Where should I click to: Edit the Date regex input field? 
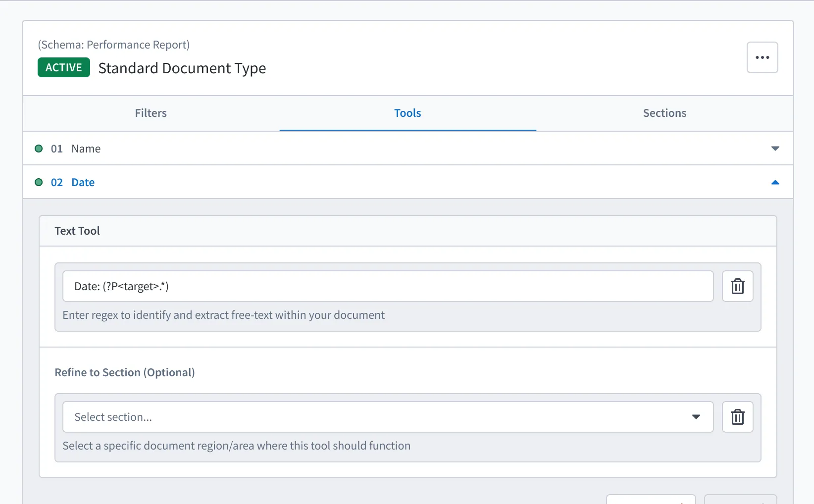[388, 286]
